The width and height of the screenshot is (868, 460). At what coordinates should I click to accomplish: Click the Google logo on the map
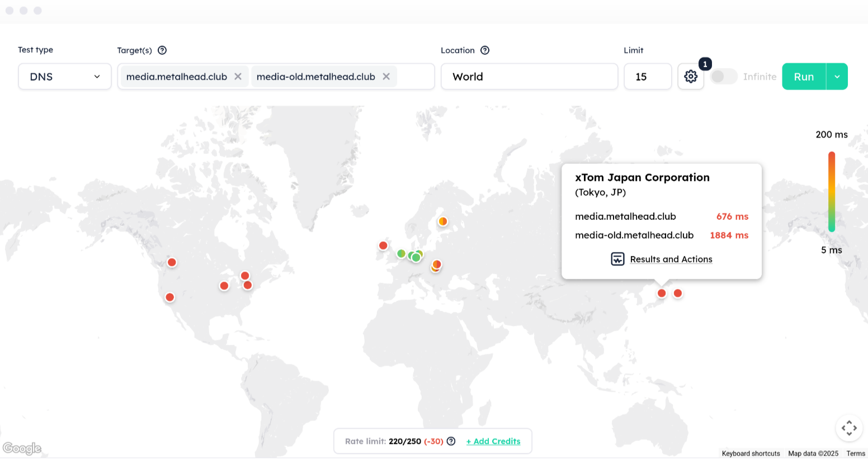tap(22, 448)
